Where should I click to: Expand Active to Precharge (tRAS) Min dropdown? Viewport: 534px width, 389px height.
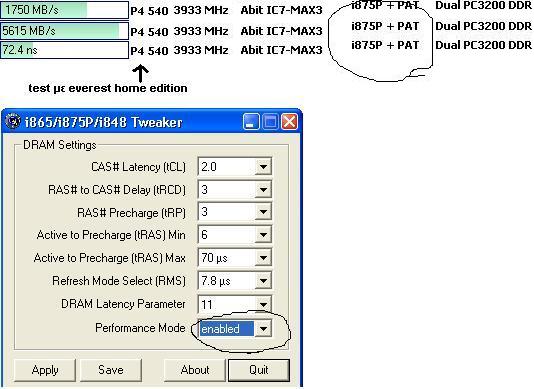pos(263,235)
